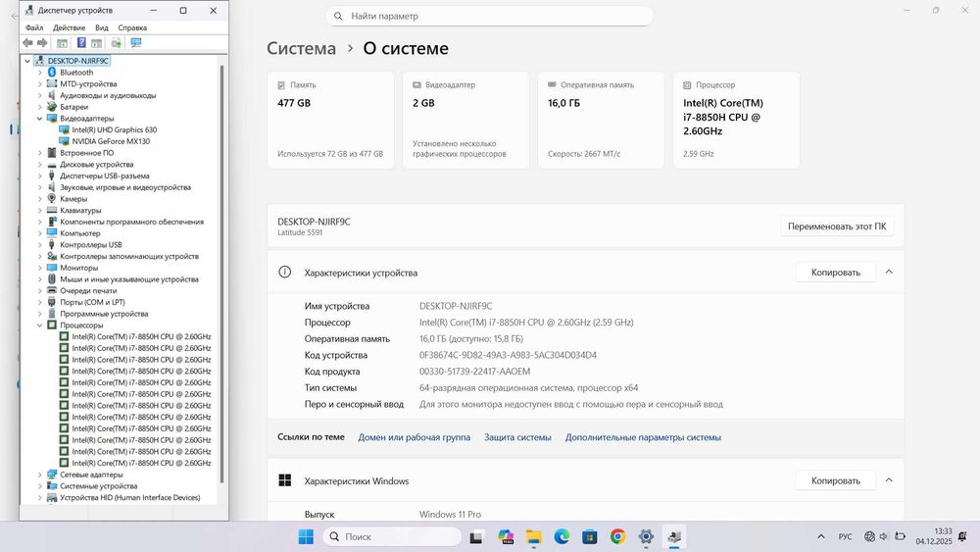Click Переименовать этот ПК button
Image resolution: width=980 pixels, height=552 pixels.
click(837, 226)
